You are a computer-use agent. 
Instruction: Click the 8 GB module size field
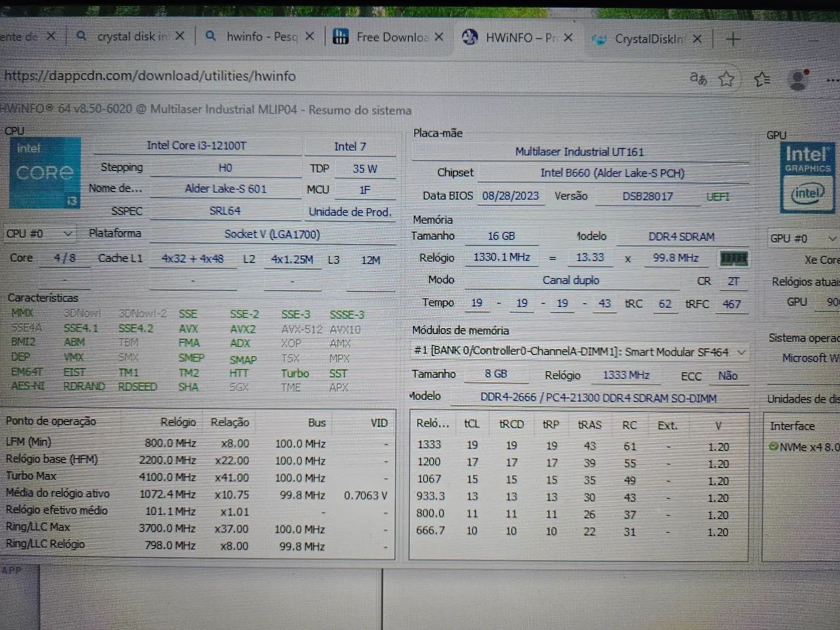(496, 374)
